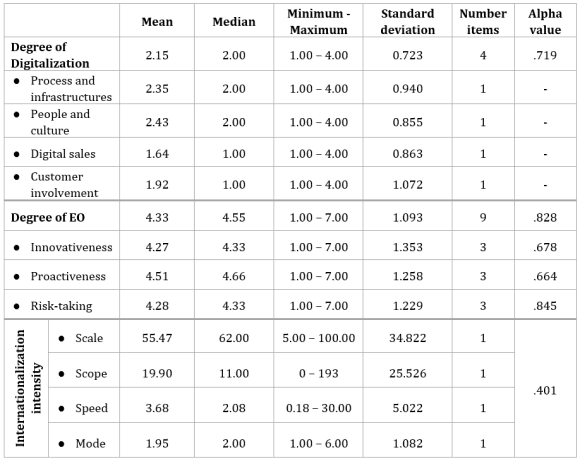
Task: Select the Innovativeness row label
Action: click(x=71, y=247)
